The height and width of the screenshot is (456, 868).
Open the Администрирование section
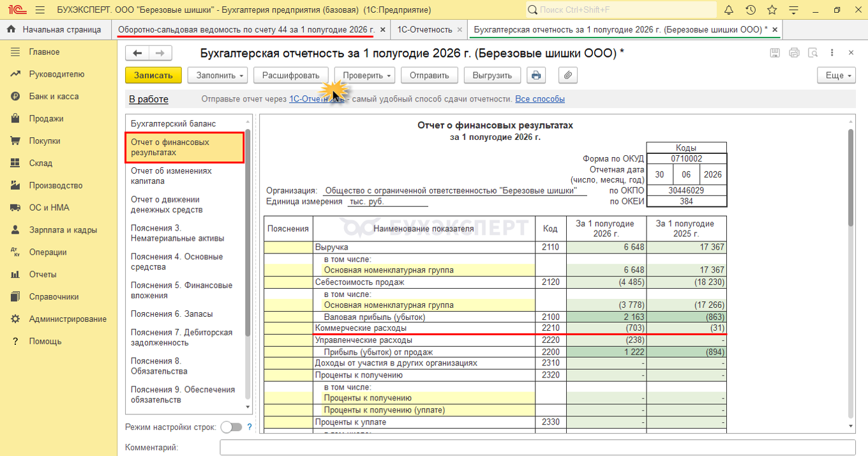click(68, 319)
